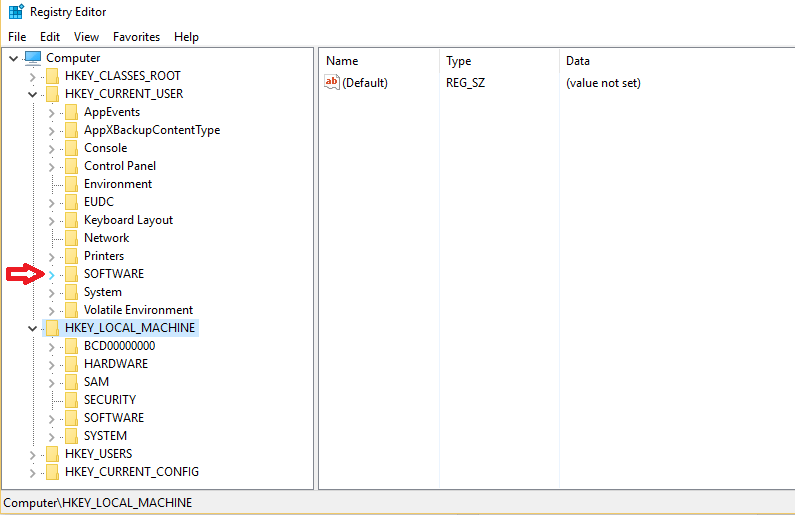This screenshot has width=795, height=515.
Task: Click the REG_SZ type cell
Action: [465, 83]
